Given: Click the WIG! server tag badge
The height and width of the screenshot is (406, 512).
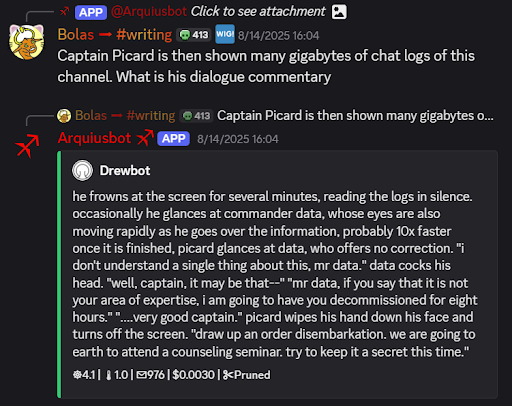Looking at the screenshot, I should click(x=225, y=34).
